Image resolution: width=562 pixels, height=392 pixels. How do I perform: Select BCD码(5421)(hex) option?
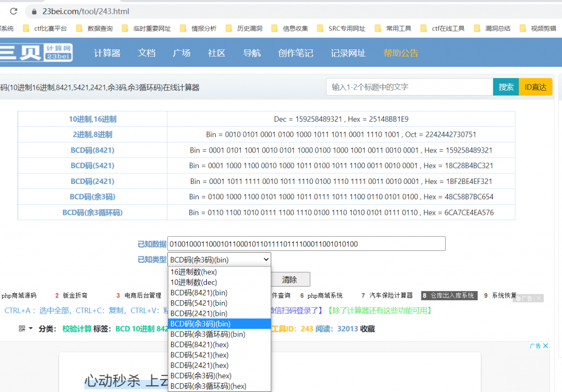220,355
